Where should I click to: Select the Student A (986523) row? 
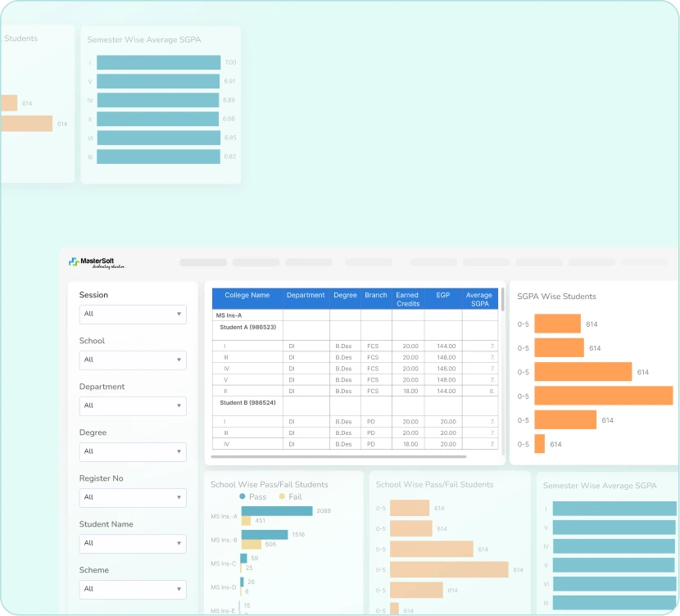click(248, 327)
